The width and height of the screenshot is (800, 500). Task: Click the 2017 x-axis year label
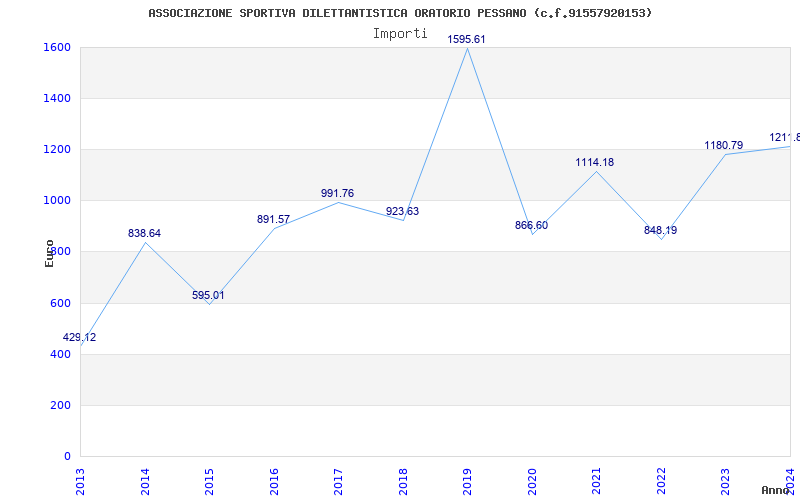(338, 481)
